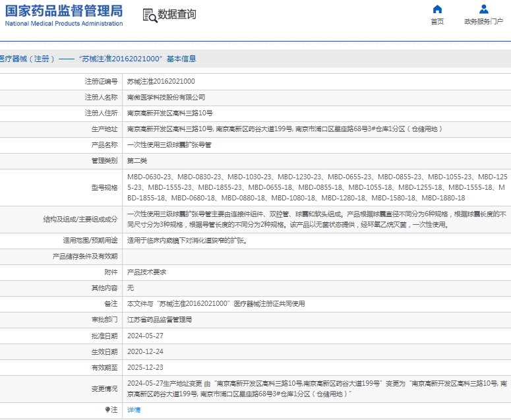The image size is (511, 420).
Task: Click the 型号规格 label
Action: pyautogui.click(x=104, y=187)
